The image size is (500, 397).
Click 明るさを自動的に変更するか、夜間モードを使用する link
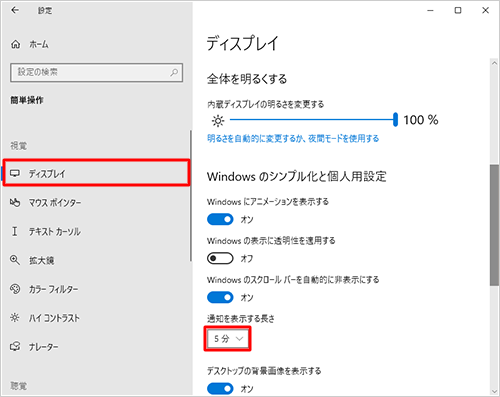[x=293, y=138]
